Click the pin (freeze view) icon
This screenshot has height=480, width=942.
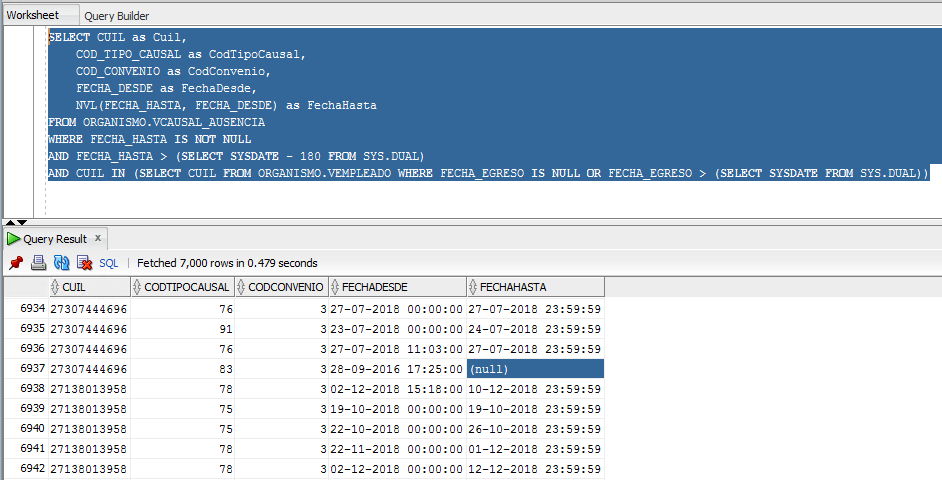(16, 263)
